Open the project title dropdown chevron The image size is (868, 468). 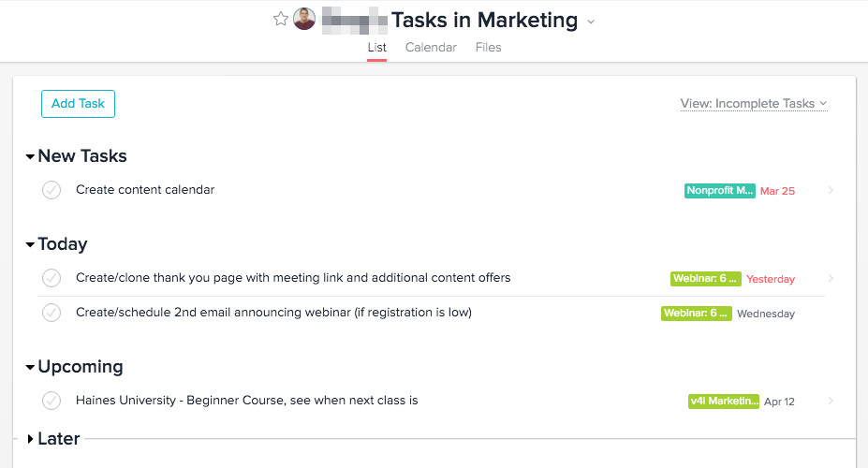(x=590, y=22)
